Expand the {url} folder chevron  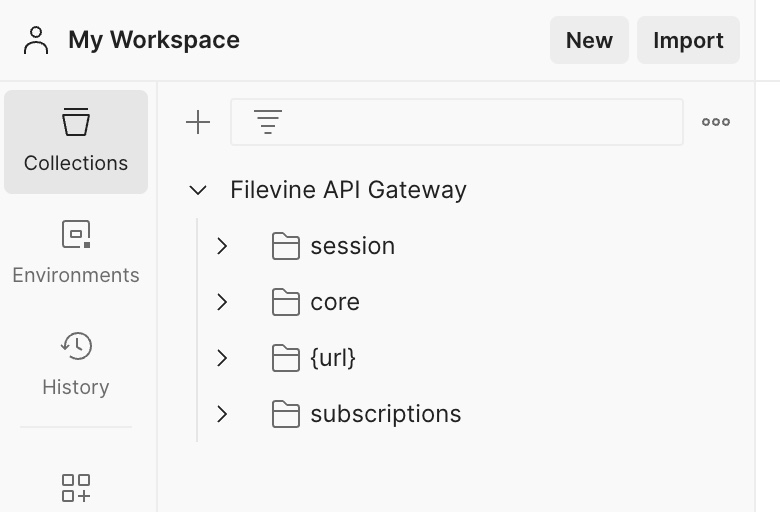pos(222,358)
